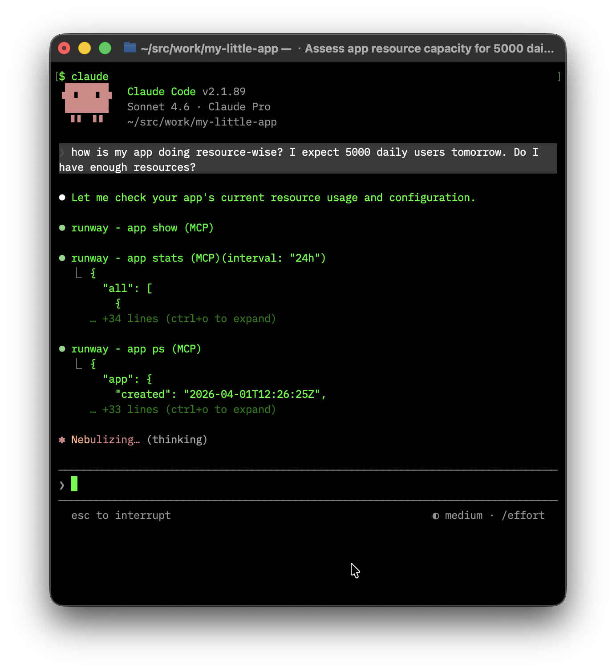The height and width of the screenshot is (672, 616).
Task: Click the tree branch under app stats
Action: (79, 273)
